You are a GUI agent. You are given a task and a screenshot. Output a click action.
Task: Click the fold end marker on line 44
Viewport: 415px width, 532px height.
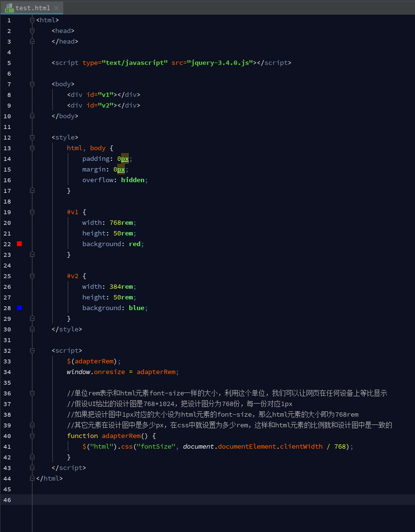32,478
